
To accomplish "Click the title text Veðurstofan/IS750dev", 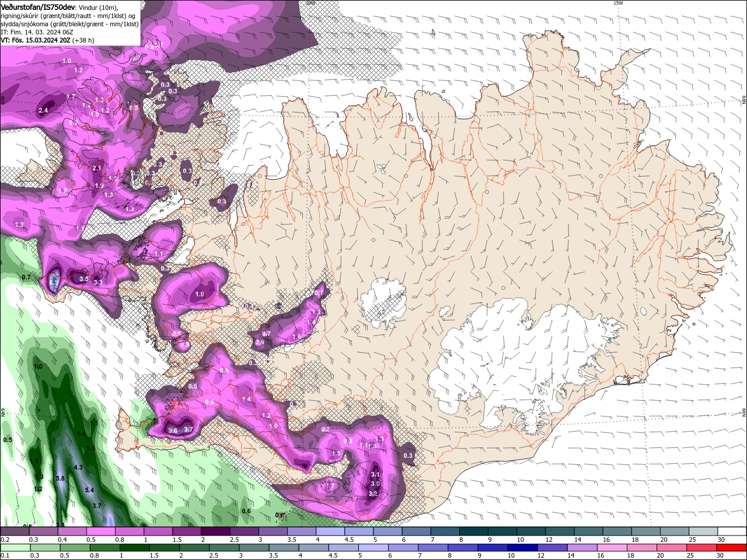I will coord(38,8).
